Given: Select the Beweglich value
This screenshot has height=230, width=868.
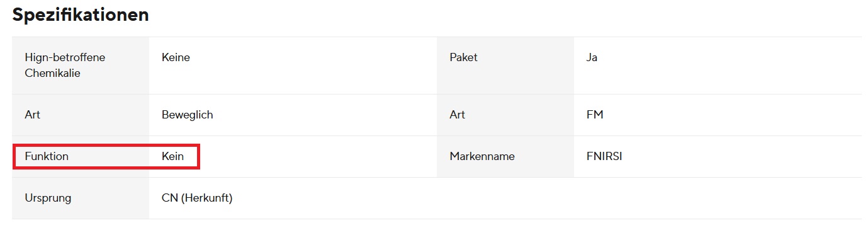Looking at the screenshot, I should point(188,115).
